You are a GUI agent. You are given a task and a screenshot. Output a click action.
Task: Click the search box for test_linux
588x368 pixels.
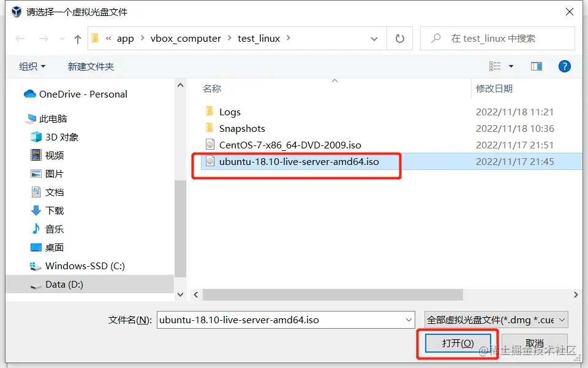(497, 38)
